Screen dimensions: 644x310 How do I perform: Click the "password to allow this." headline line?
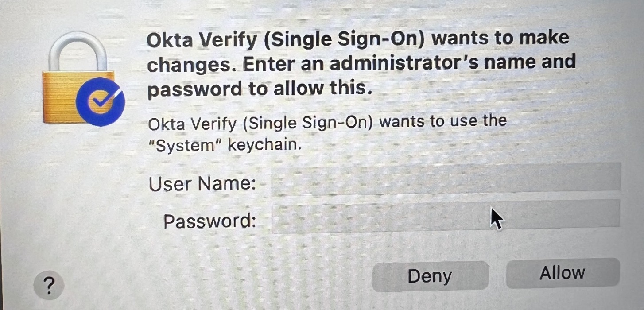[259, 89]
